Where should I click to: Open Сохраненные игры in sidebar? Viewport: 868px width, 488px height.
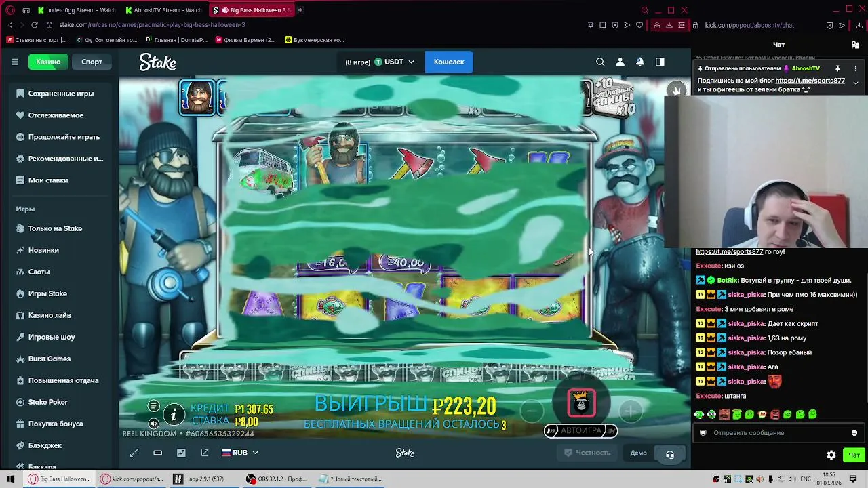tap(61, 94)
